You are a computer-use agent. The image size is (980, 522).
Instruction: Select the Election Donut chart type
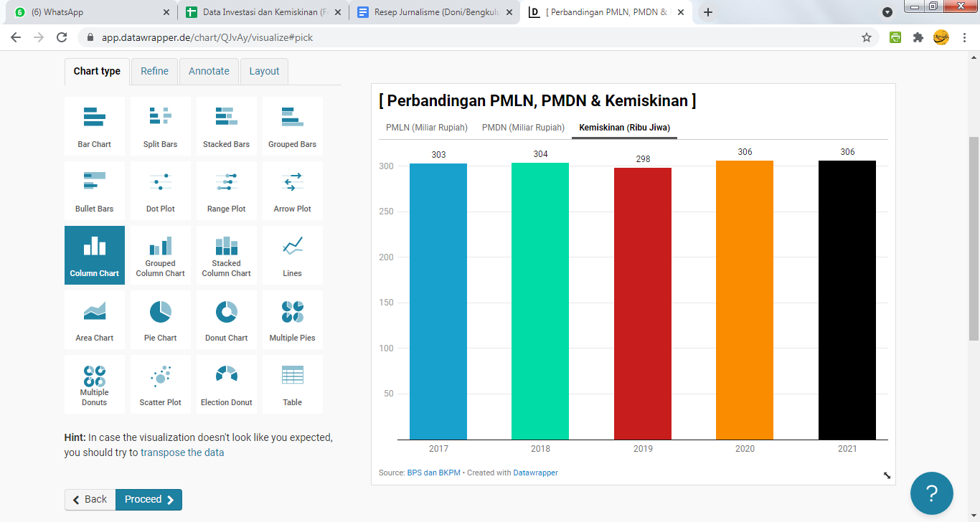226,384
